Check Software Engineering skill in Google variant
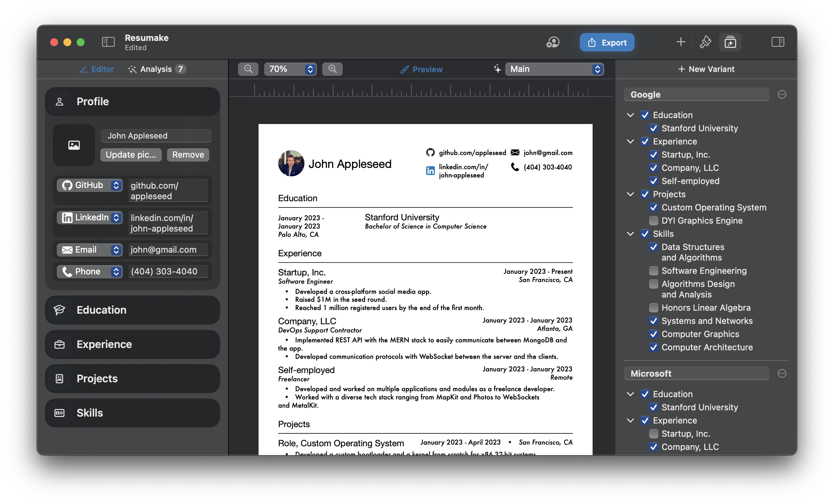This screenshot has width=834, height=504. pyautogui.click(x=654, y=270)
